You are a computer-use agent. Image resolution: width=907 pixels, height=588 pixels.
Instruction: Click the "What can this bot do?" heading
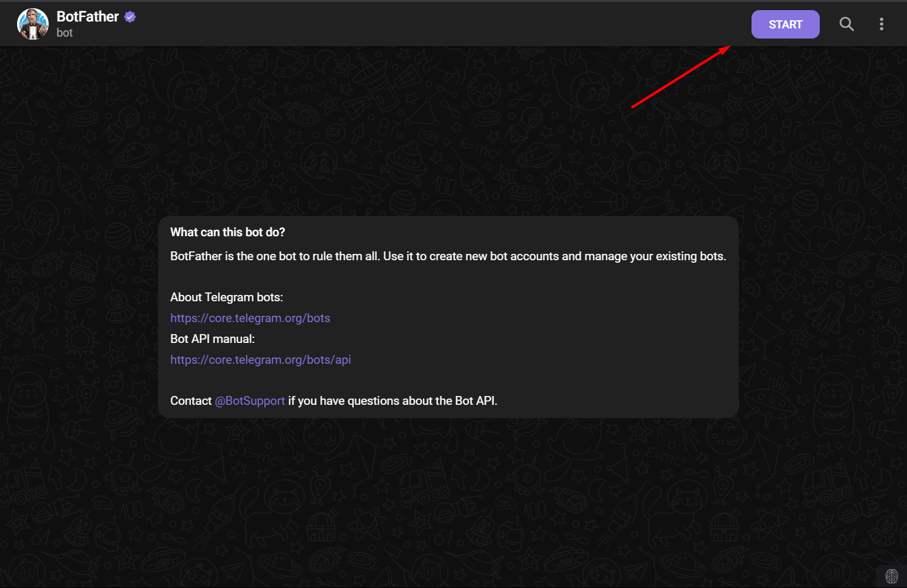(228, 232)
